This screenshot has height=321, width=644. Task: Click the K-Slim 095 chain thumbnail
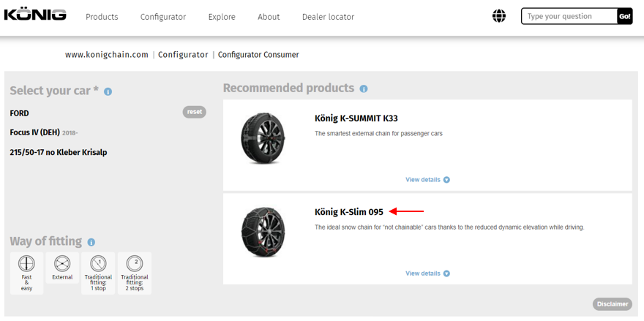263,232
